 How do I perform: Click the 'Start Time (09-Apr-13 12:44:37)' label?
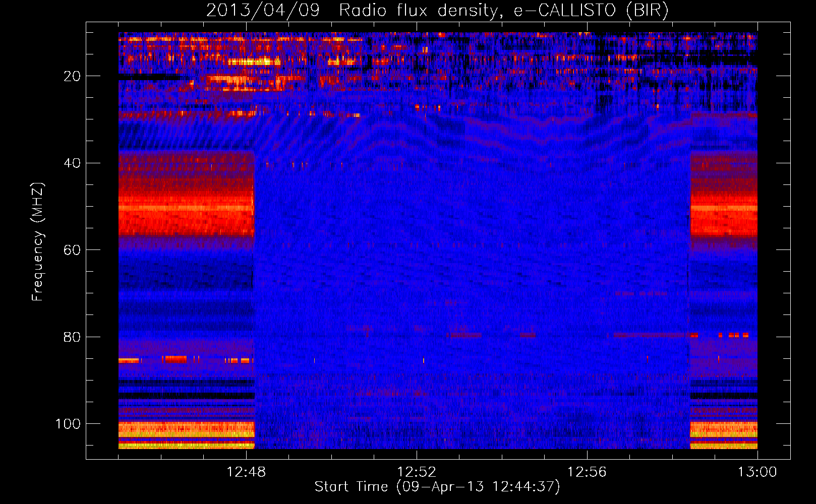[437, 487]
